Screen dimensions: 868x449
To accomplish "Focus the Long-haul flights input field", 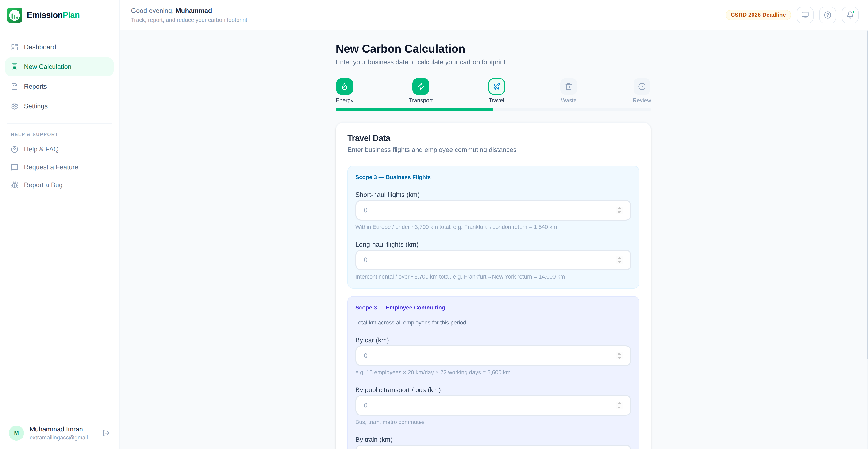I will tap(493, 260).
